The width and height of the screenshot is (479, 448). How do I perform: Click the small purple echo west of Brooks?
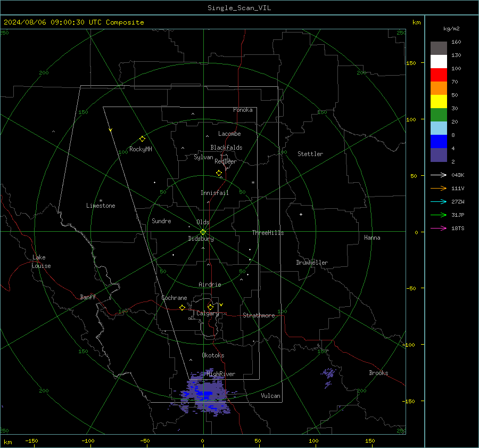point(328,377)
